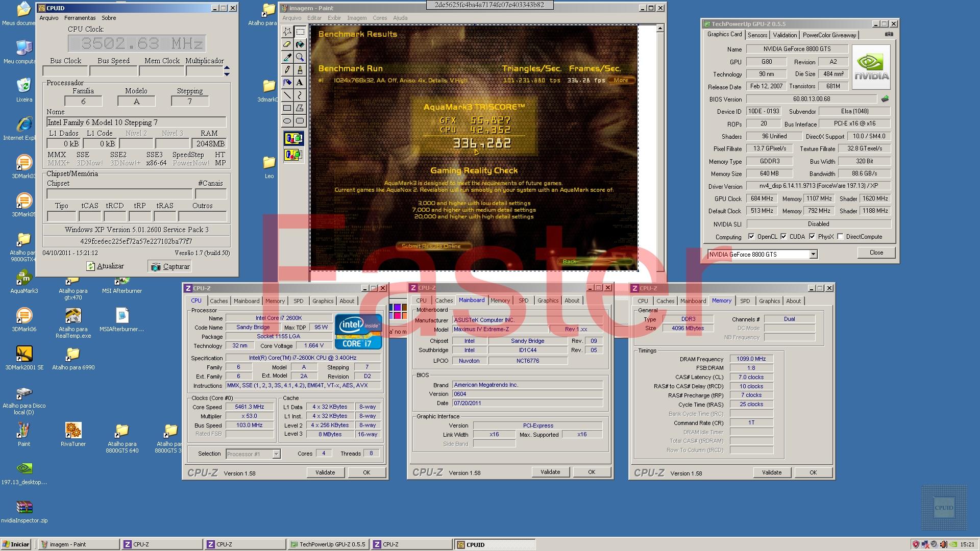980x551 pixels.
Task: Switch to PowerColor Giveaway tab
Action: coord(829,35)
